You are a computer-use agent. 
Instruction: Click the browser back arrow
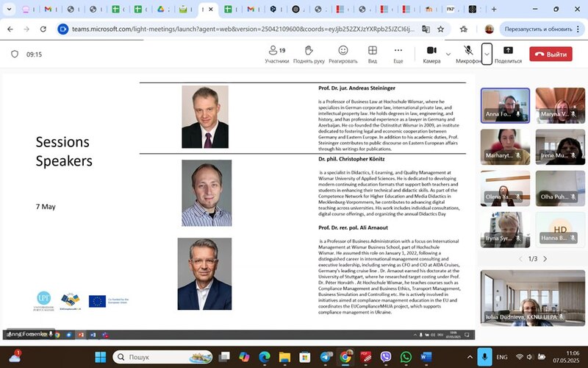coord(10,29)
